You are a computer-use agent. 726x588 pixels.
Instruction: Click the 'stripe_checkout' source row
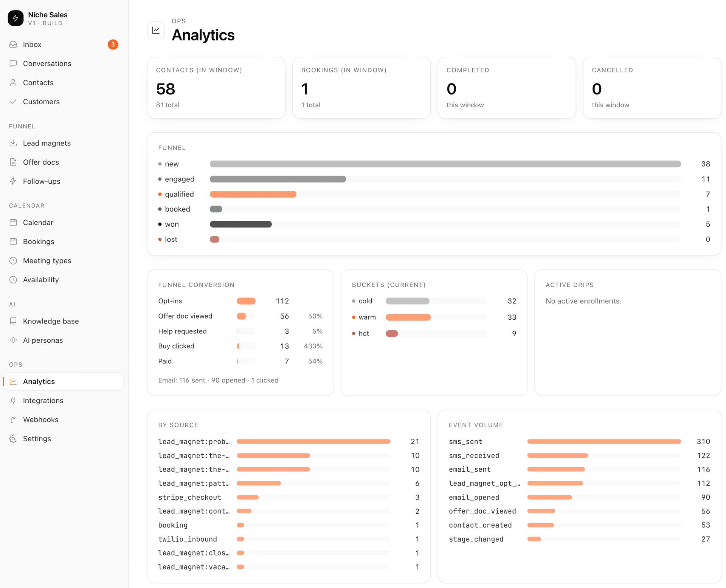289,497
